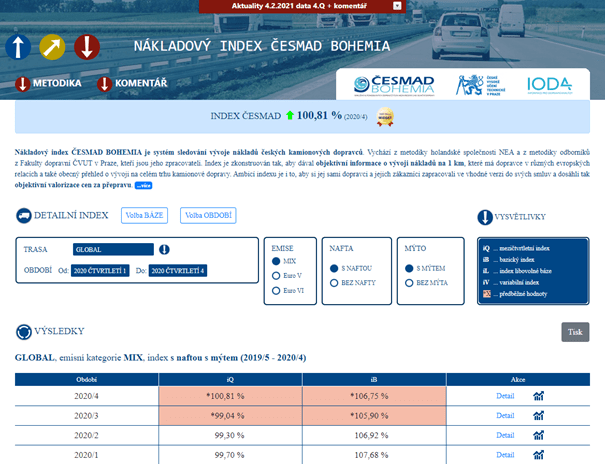This screenshot has width=605, height=464.
Task: Click the yellow diagonal-arrow circle icon
Action: coord(52,47)
